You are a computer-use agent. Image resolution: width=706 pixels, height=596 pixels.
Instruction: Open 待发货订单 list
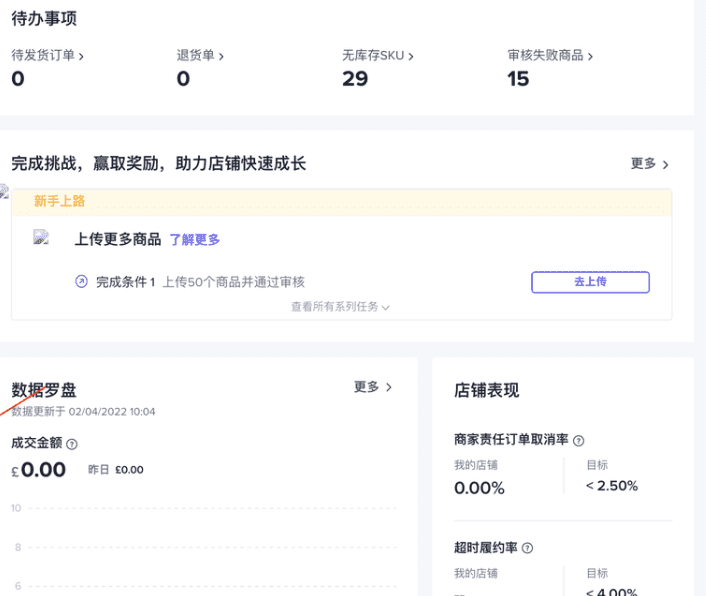tap(47, 56)
